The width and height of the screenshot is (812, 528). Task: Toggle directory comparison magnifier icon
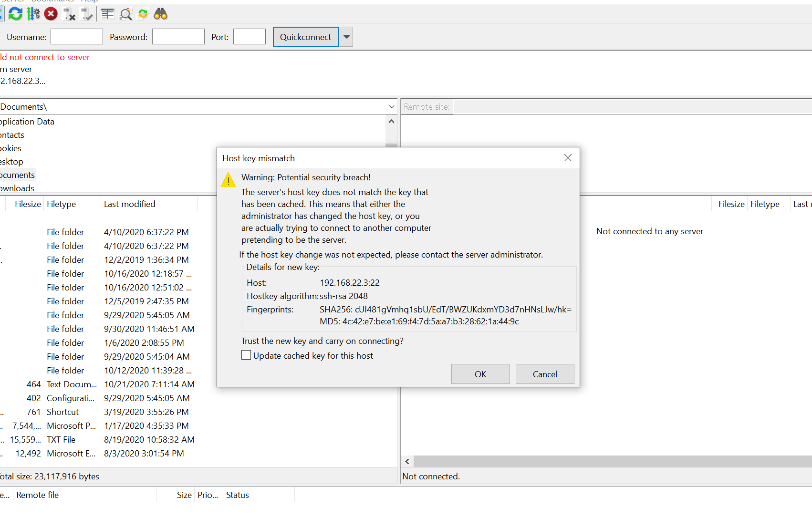coord(125,14)
